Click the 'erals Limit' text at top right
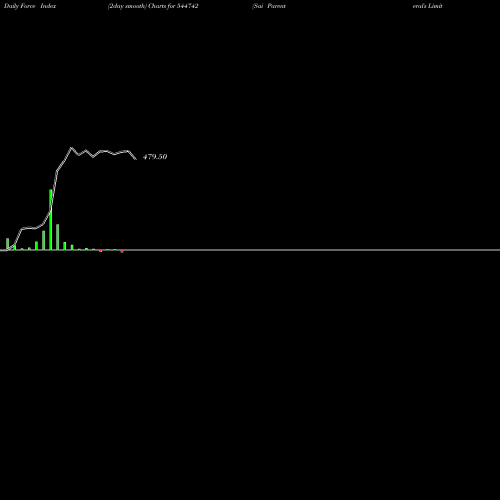Viewport: 500px width, 500px height. click(x=428, y=6)
